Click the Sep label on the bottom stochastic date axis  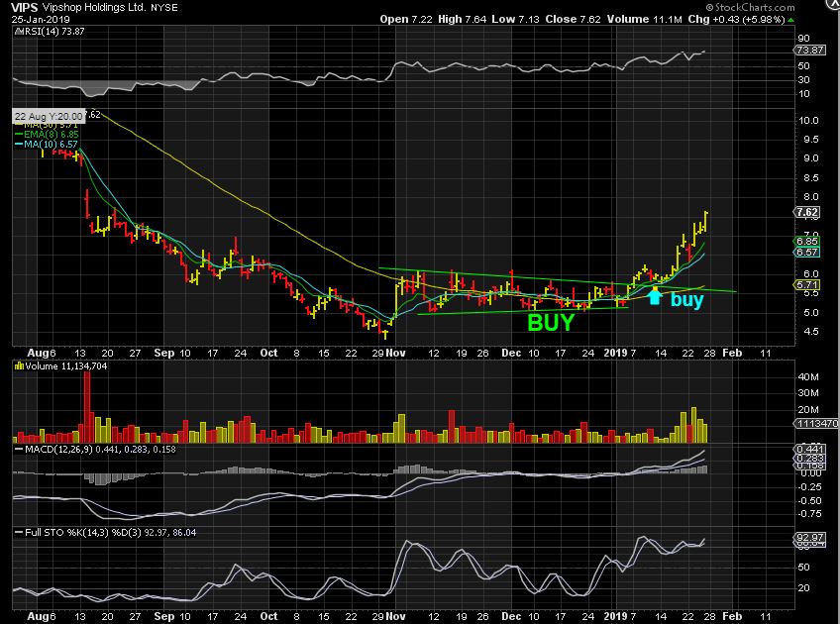(x=163, y=616)
